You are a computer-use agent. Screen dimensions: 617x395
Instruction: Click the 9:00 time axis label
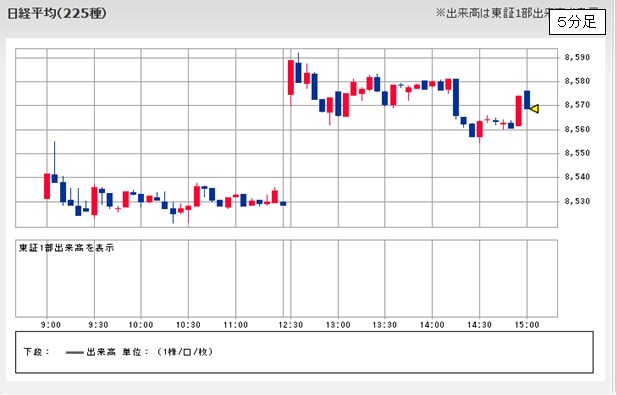click(x=51, y=325)
